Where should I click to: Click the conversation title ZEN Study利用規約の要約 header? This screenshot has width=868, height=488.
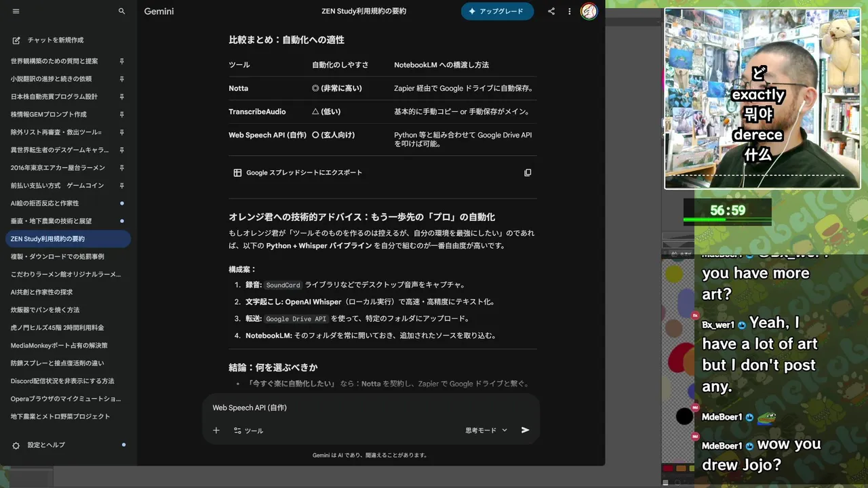pos(364,12)
